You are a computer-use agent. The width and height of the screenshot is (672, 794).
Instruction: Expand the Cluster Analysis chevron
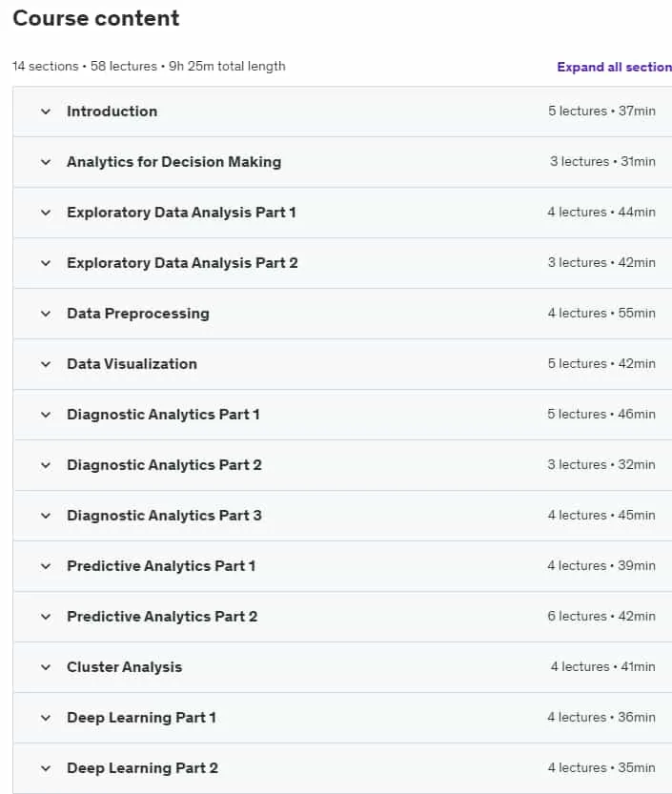coord(46,667)
